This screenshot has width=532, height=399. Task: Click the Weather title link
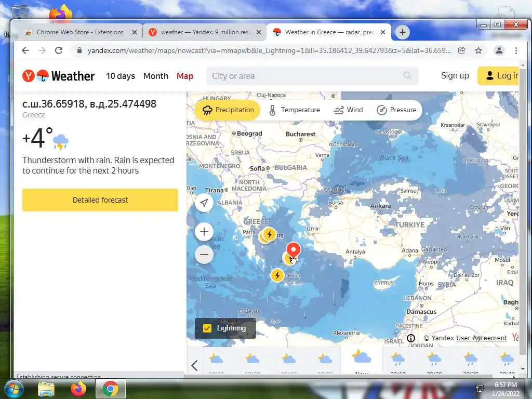click(73, 76)
